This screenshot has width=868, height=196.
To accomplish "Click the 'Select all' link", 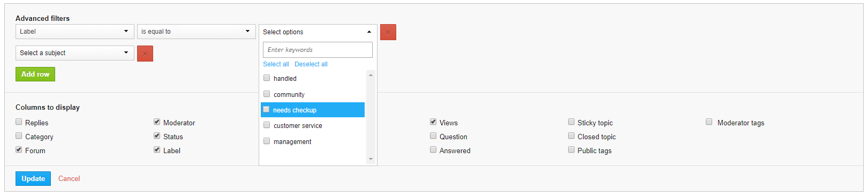I will coord(276,64).
